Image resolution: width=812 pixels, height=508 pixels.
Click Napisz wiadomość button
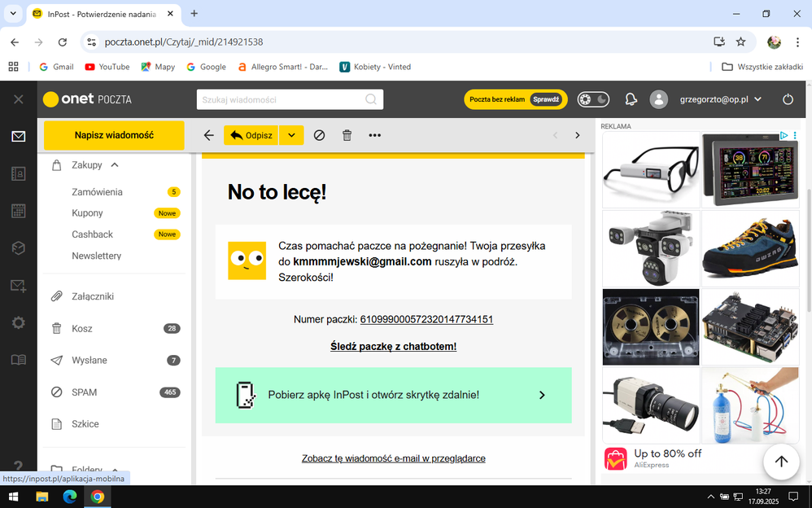[114, 135]
